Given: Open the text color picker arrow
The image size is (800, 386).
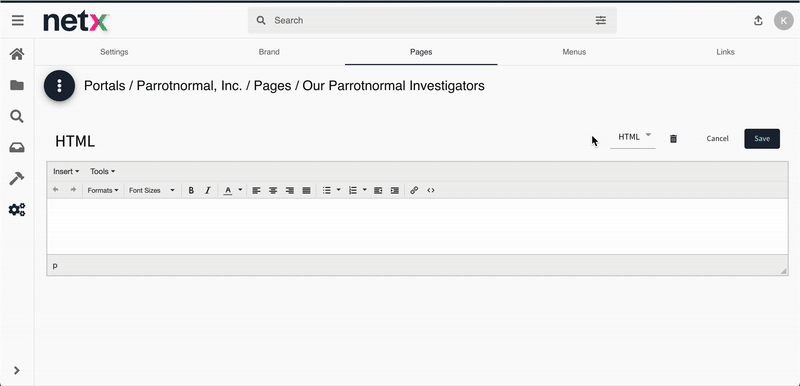Looking at the screenshot, I should pos(240,190).
